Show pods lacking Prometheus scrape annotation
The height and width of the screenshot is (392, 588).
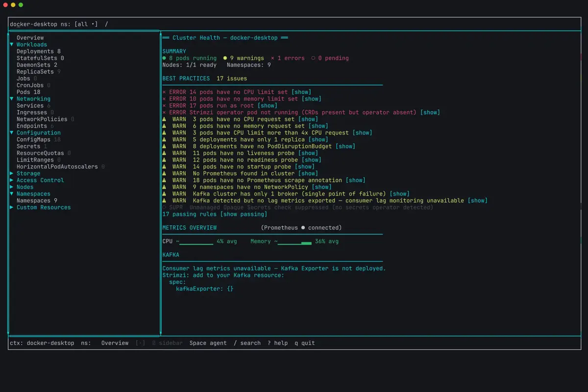pos(356,180)
